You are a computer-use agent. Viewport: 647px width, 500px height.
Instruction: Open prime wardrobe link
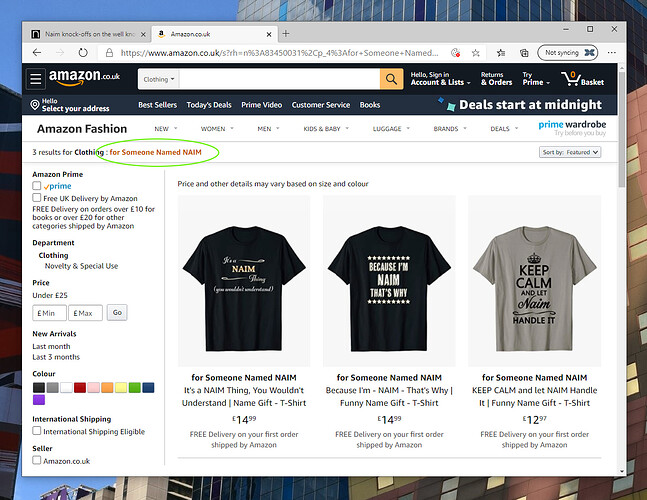pyautogui.click(x=572, y=128)
